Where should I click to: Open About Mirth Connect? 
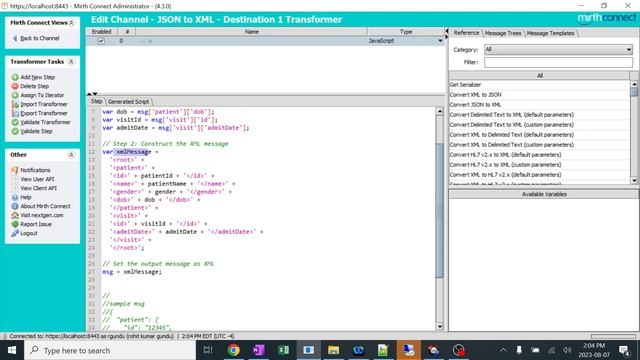tap(45, 206)
